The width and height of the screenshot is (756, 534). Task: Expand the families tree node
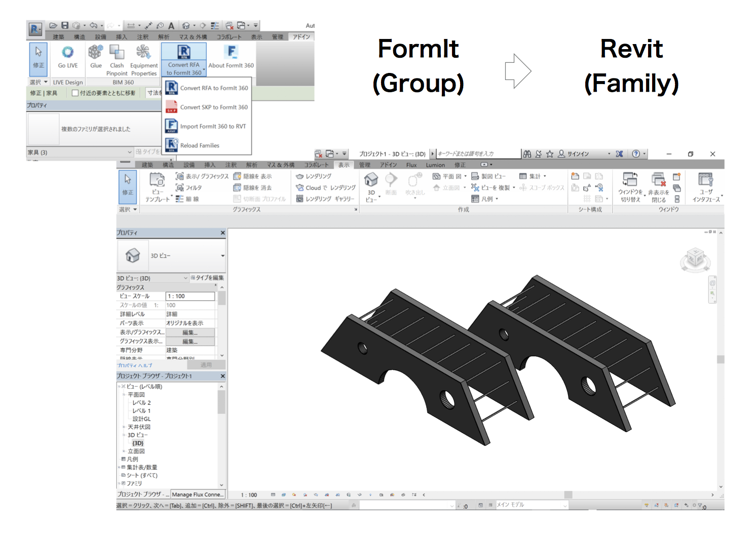pos(119,484)
